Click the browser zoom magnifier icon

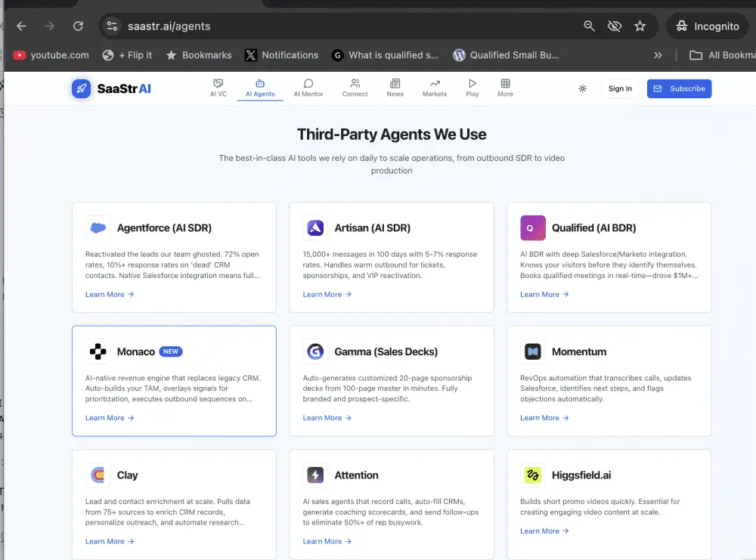(x=589, y=26)
